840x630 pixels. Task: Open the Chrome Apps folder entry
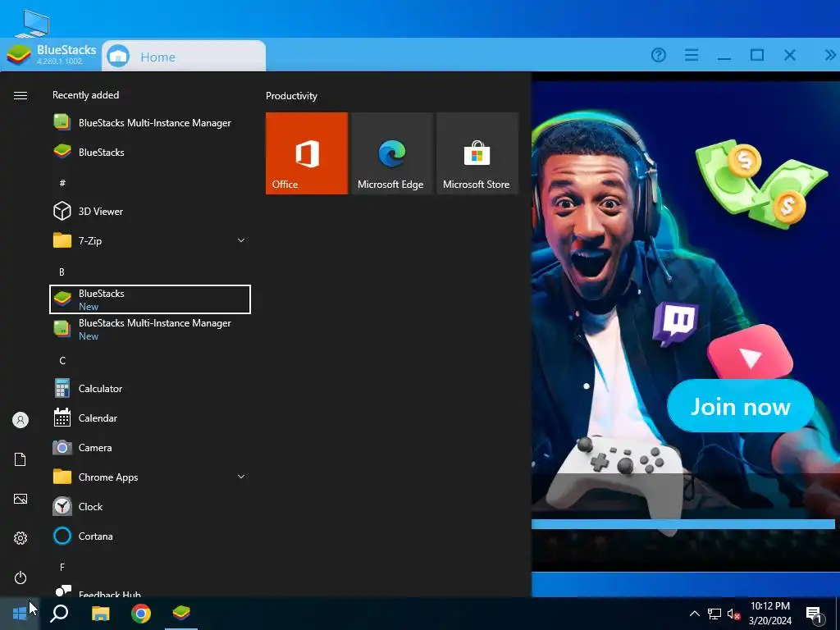pyautogui.click(x=150, y=477)
